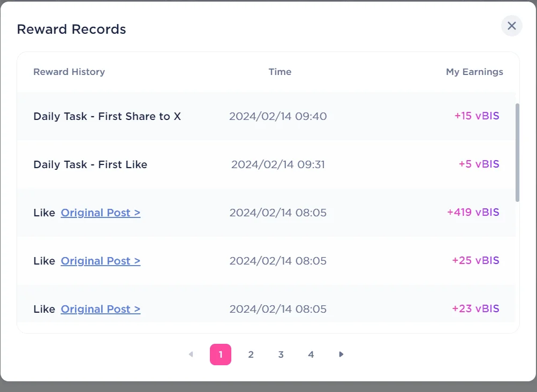Select 'Daily Task - First Like' row text
The width and height of the screenshot is (537, 392).
pyautogui.click(x=90, y=164)
